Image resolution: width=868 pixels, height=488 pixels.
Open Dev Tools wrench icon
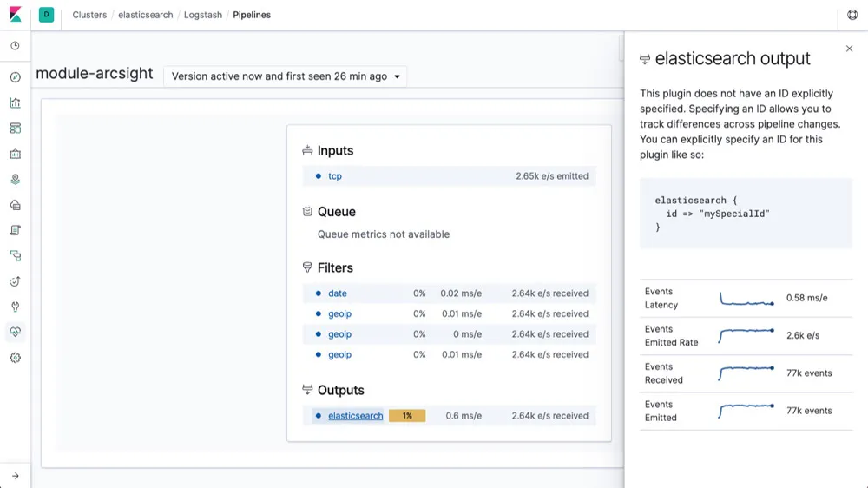tap(15, 307)
